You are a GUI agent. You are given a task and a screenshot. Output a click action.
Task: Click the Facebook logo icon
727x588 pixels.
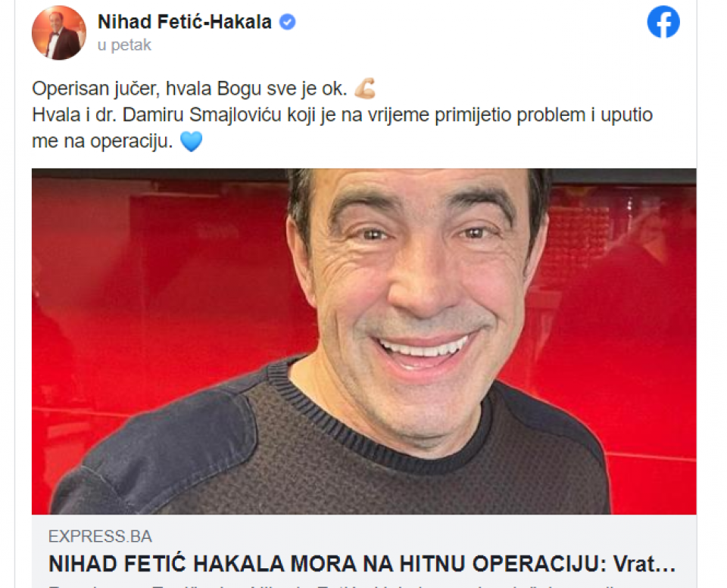663,22
